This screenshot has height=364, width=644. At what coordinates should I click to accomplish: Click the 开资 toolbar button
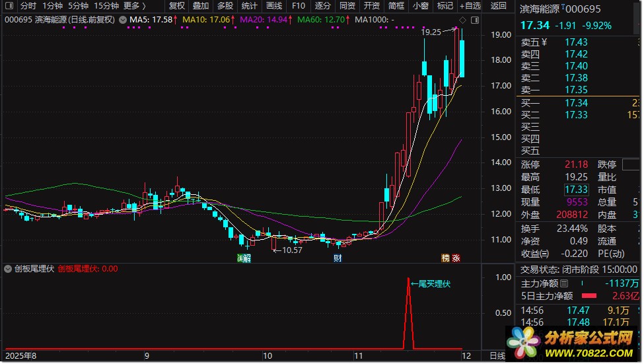click(372, 6)
